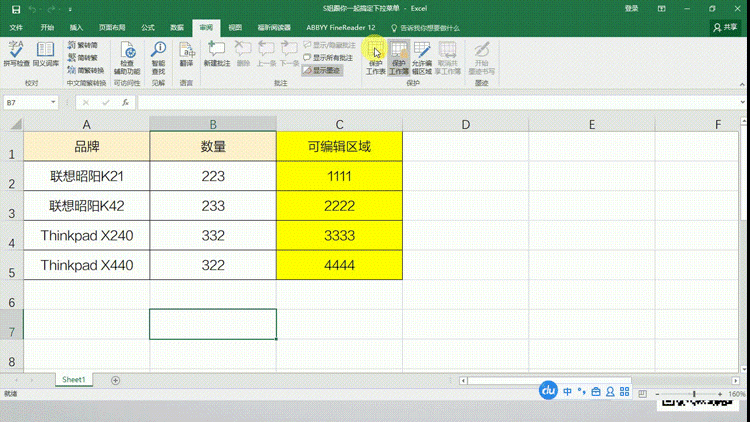Image resolution: width=750 pixels, height=422 pixels.
Task: Switch to Page Break Preview view icon
Action: click(642, 394)
